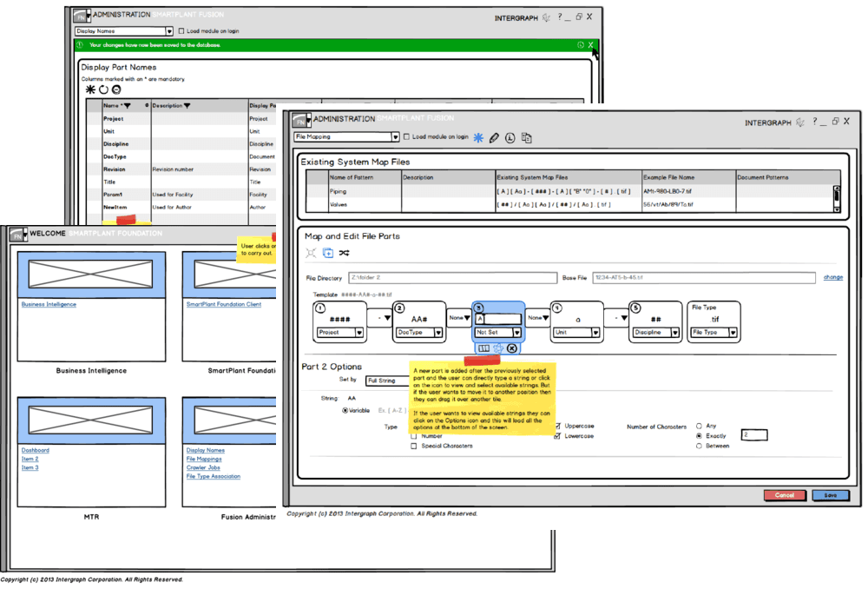Screen dimensions: 868x589
Task: Click the circled info icon in File Mapping toolbar
Action: pyautogui.click(x=510, y=138)
